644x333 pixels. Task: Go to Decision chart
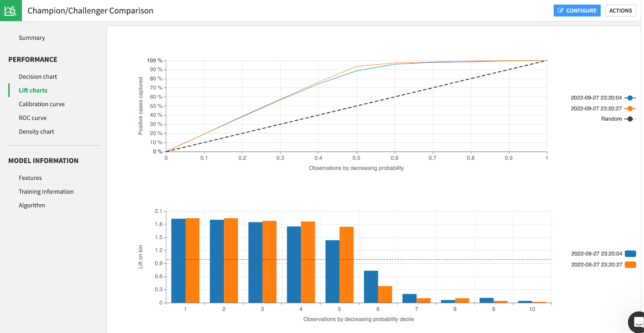tap(38, 77)
